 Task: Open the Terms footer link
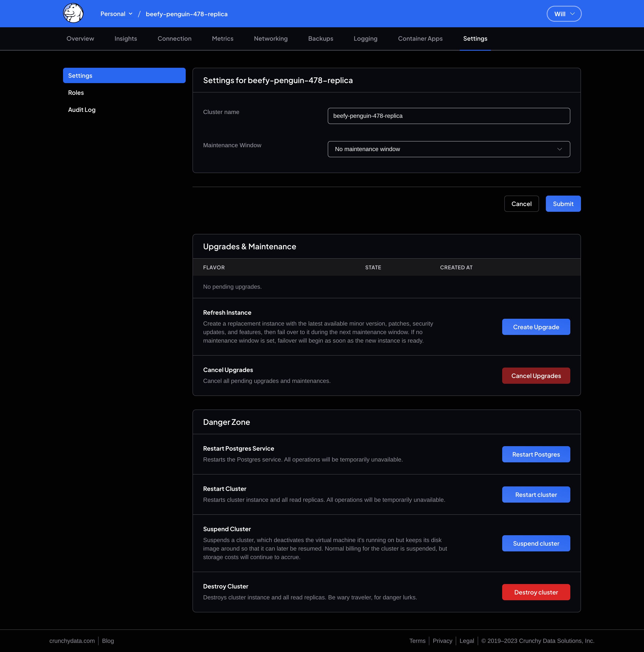[417, 641]
